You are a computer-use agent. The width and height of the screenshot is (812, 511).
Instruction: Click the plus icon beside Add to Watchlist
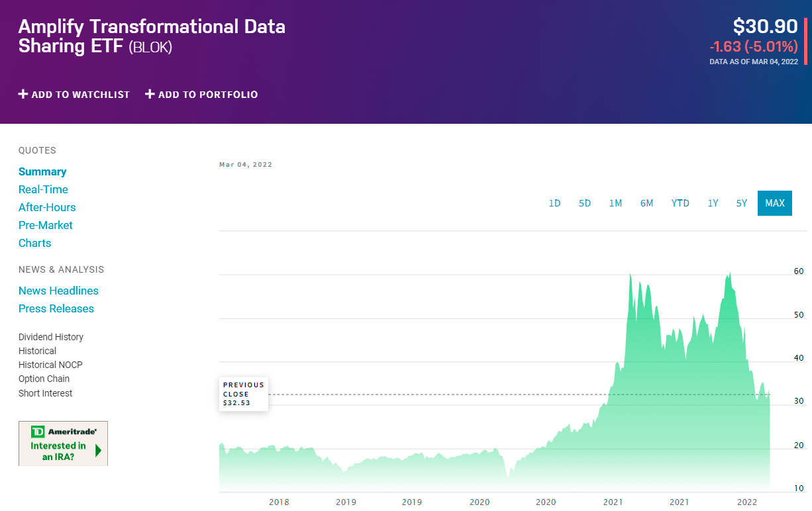point(23,94)
